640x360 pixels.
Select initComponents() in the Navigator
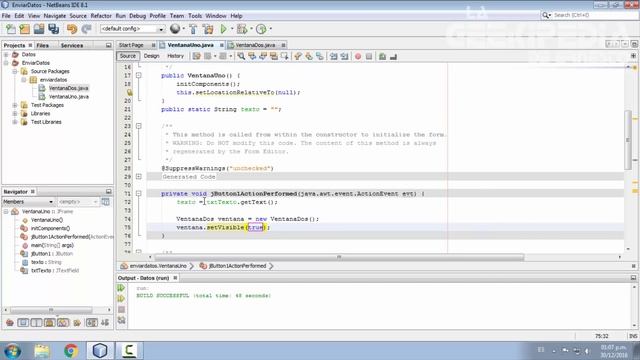click(50, 229)
